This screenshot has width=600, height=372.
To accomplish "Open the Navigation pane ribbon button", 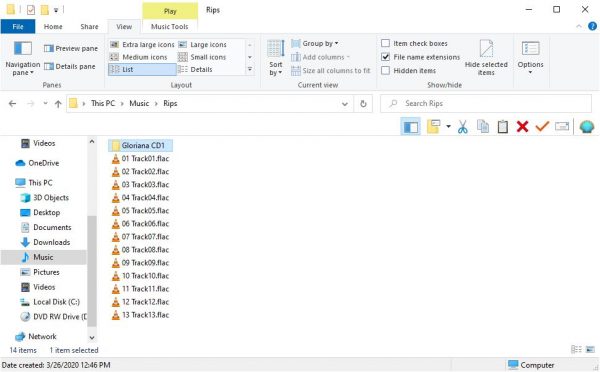I will coord(23,58).
